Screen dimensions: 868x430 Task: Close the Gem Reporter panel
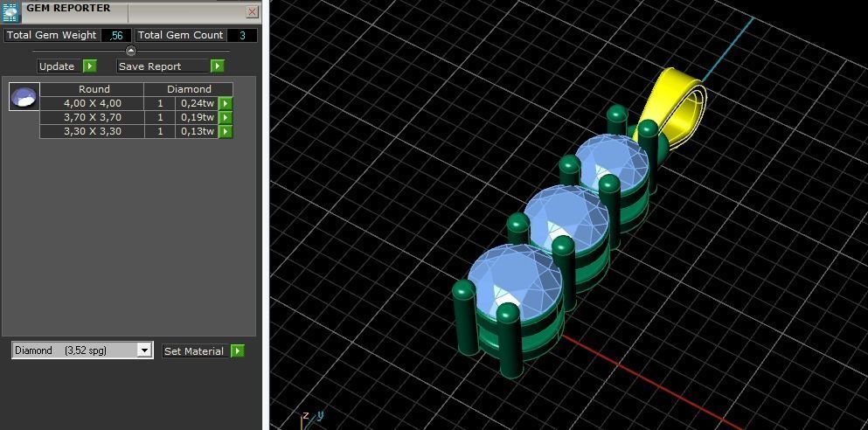(253, 11)
